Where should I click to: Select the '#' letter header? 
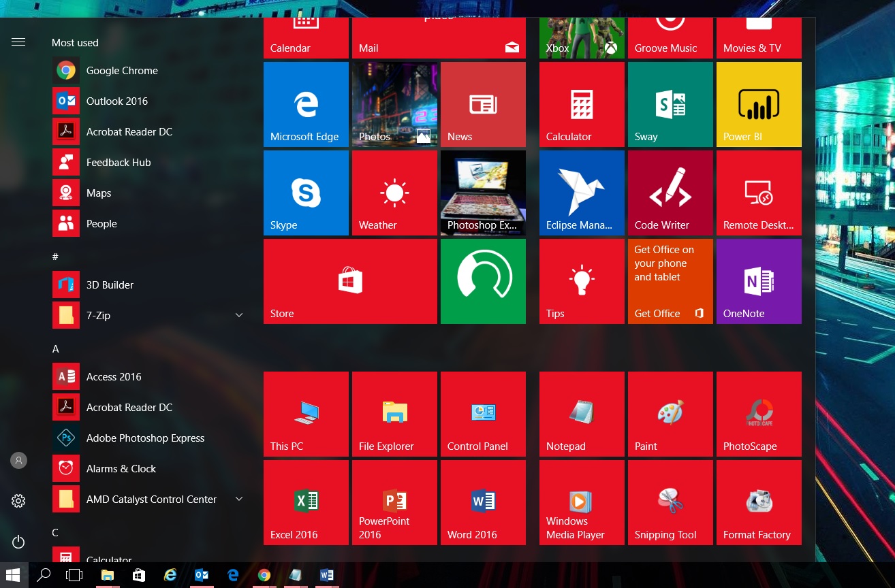coord(55,257)
